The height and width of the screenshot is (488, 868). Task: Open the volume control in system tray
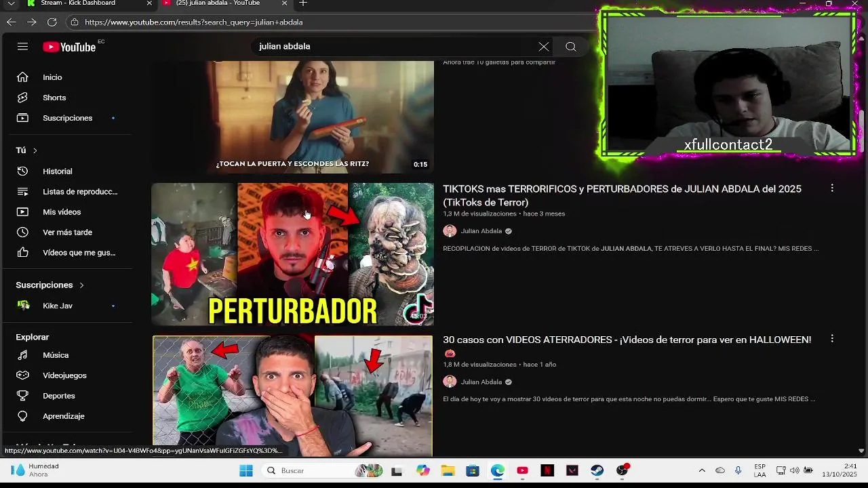tap(794, 470)
